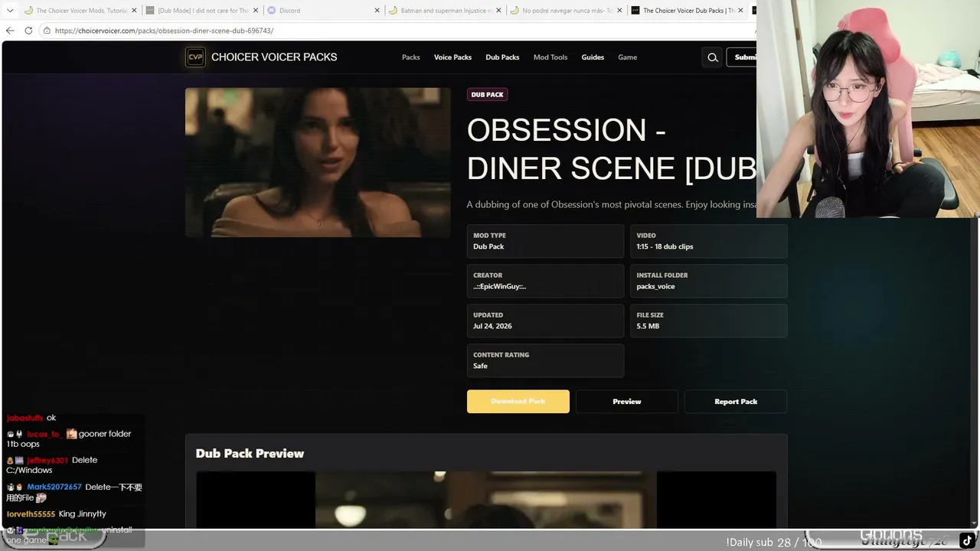Click lucas_to_ chat username
Image resolution: width=980 pixels, height=551 pixels.
[x=44, y=434]
